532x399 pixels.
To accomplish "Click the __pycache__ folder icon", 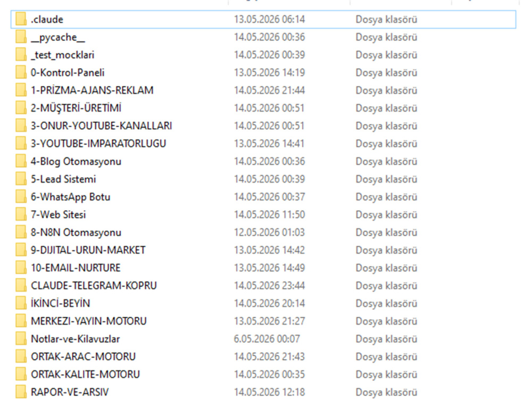I will pyautogui.click(x=21, y=37).
